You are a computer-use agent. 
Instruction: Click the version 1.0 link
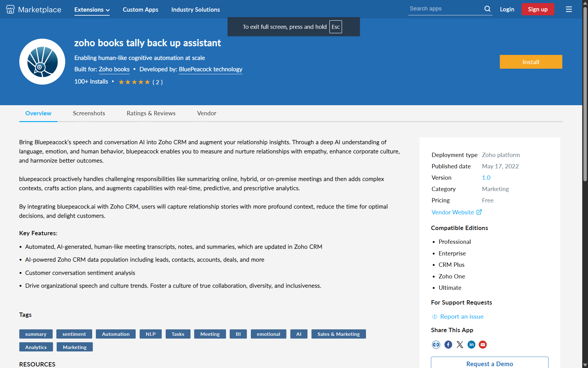pyautogui.click(x=486, y=178)
